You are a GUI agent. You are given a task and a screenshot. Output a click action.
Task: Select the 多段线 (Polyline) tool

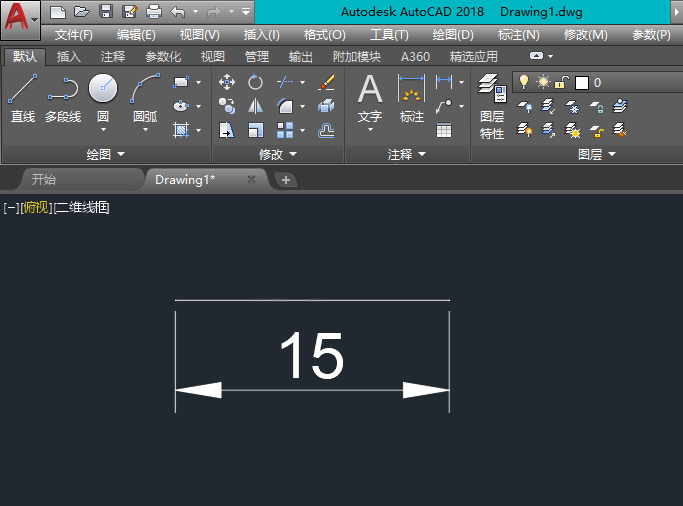pyautogui.click(x=63, y=98)
